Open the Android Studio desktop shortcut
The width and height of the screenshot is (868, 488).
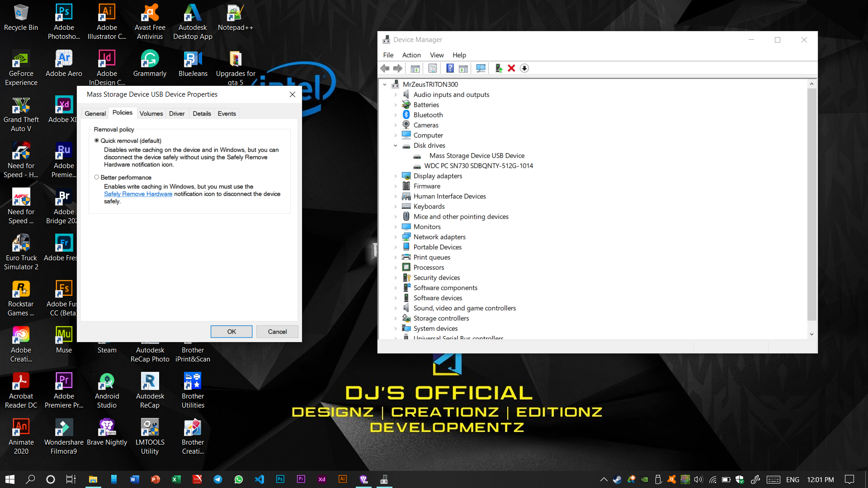(x=107, y=391)
